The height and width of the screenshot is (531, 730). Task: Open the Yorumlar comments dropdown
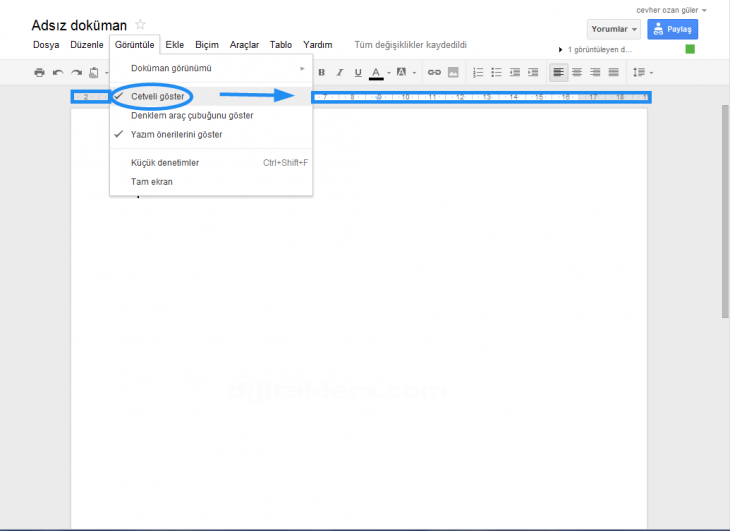(x=614, y=29)
